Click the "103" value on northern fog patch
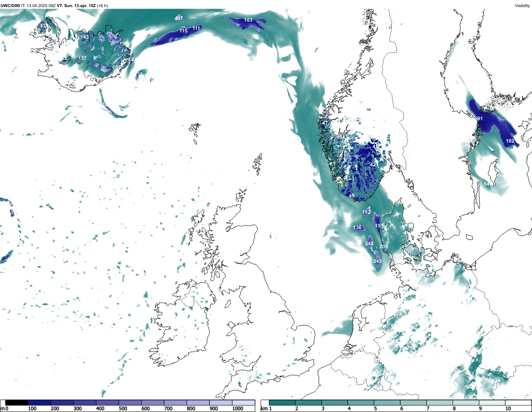The image size is (532, 412). 248,20
